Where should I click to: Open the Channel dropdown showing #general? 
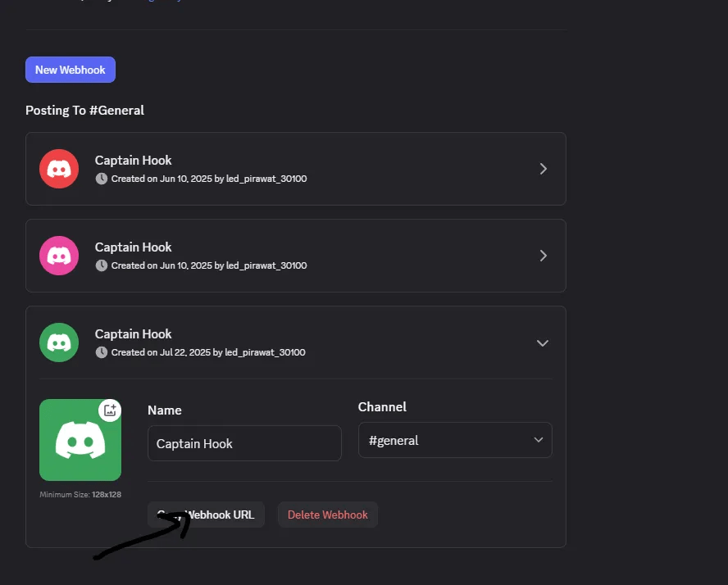tap(455, 440)
